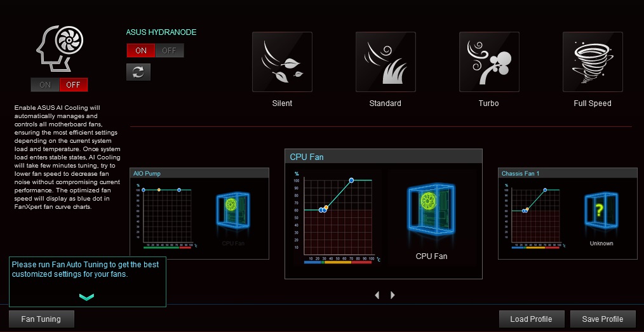
Task: Click the AI Cooling description text
Action: [67, 157]
